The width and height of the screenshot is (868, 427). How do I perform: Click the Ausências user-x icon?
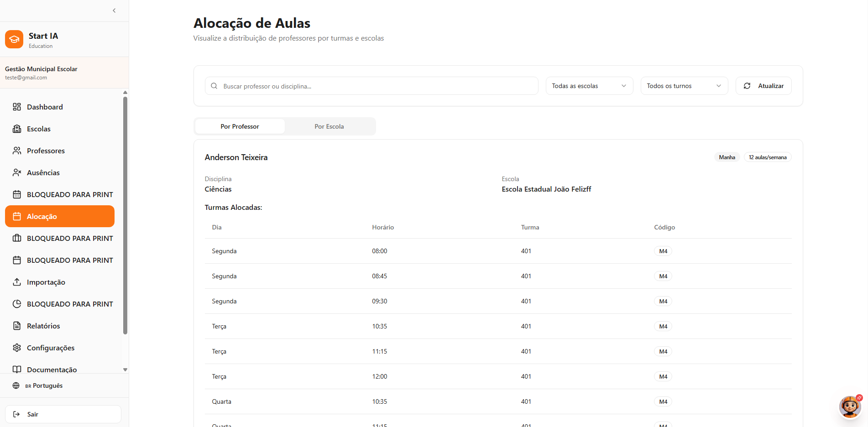point(17,172)
